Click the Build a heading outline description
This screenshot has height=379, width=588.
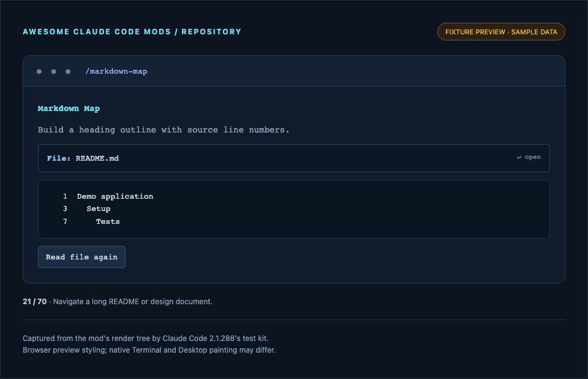tap(164, 130)
